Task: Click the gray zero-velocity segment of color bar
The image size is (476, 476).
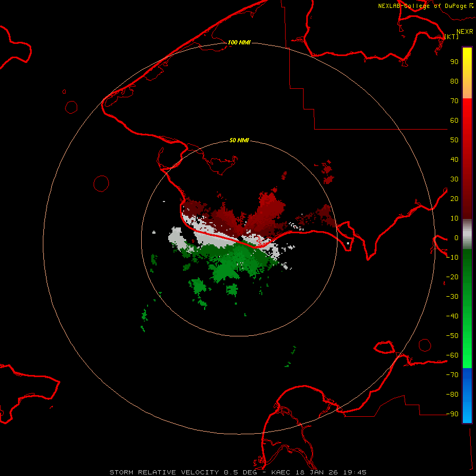Action: coord(467,235)
